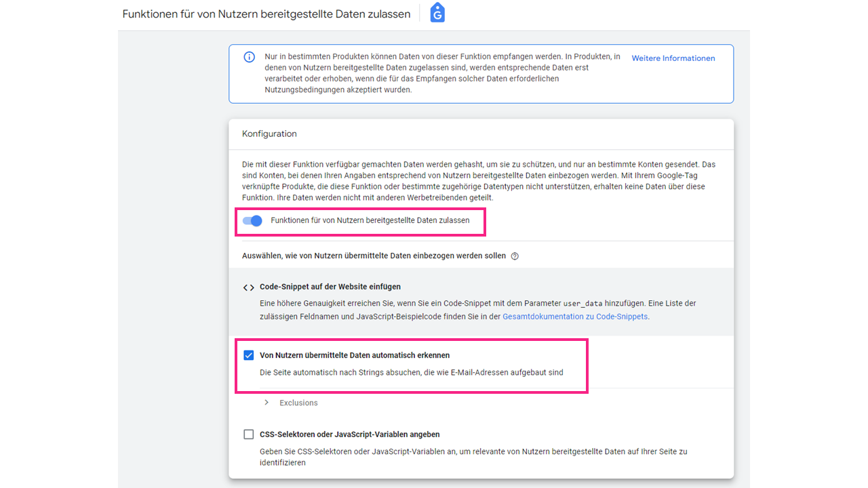The image size is (868, 488).
Task: Click the info icon in the notice box
Action: click(249, 57)
